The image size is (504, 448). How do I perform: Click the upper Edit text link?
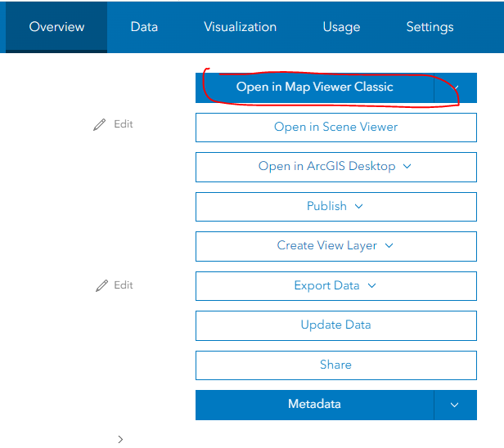click(124, 124)
